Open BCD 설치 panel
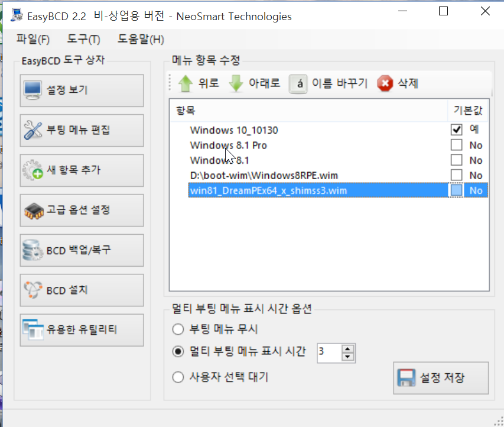This screenshot has width=504, height=427. (x=82, y=290)
